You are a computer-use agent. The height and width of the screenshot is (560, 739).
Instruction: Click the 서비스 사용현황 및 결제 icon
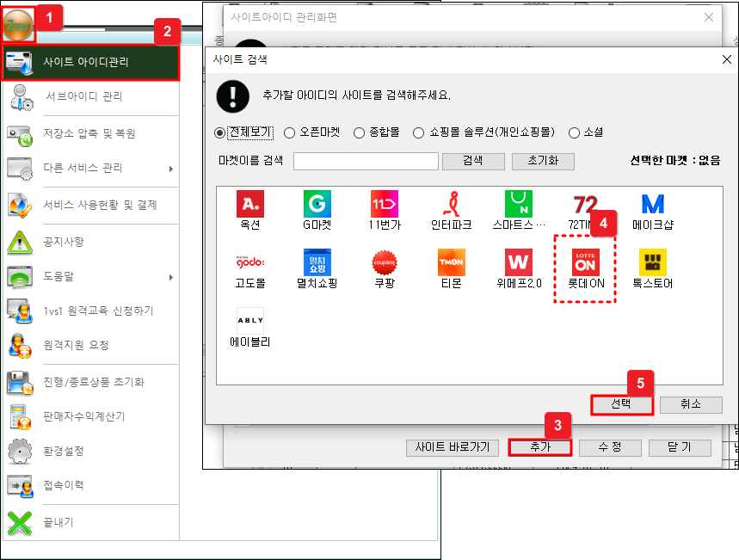(x=20, y=206)
